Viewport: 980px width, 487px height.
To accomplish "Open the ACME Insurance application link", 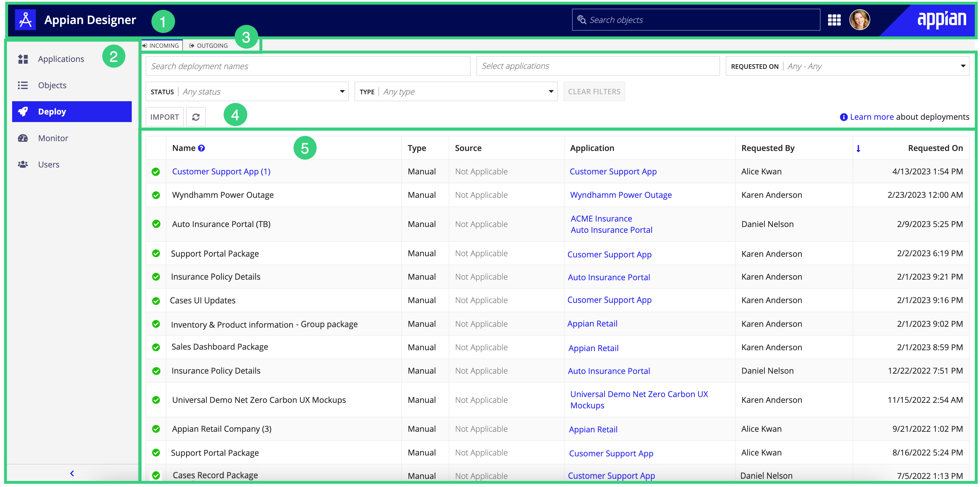I will pos(601,219).
